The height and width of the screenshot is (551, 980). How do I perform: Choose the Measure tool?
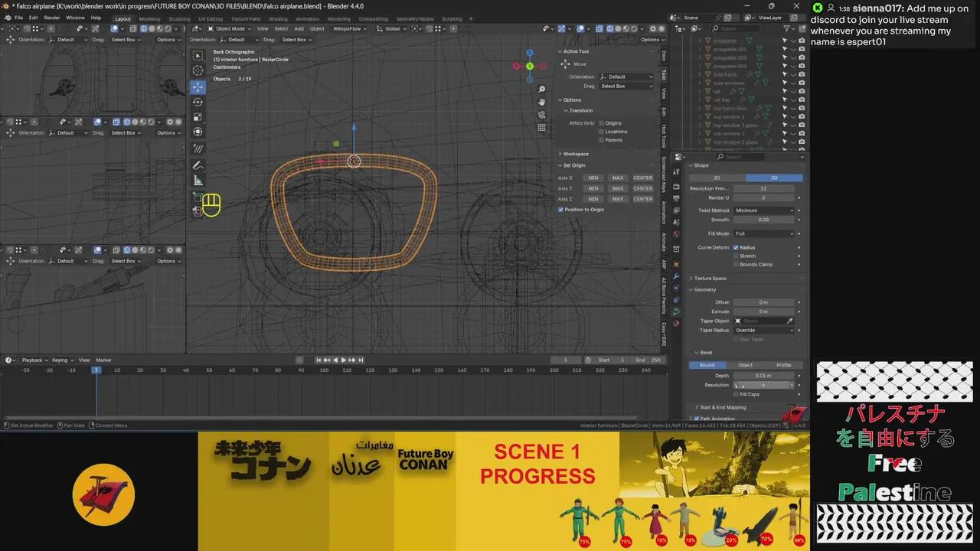click(x=198, y=181)
